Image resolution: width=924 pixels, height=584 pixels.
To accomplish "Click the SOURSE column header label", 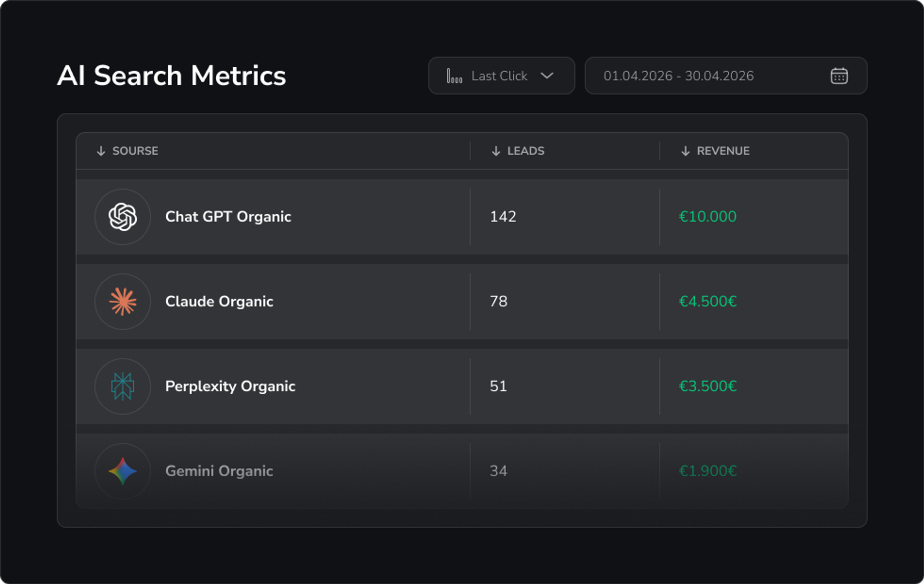I will coord(135,151).
